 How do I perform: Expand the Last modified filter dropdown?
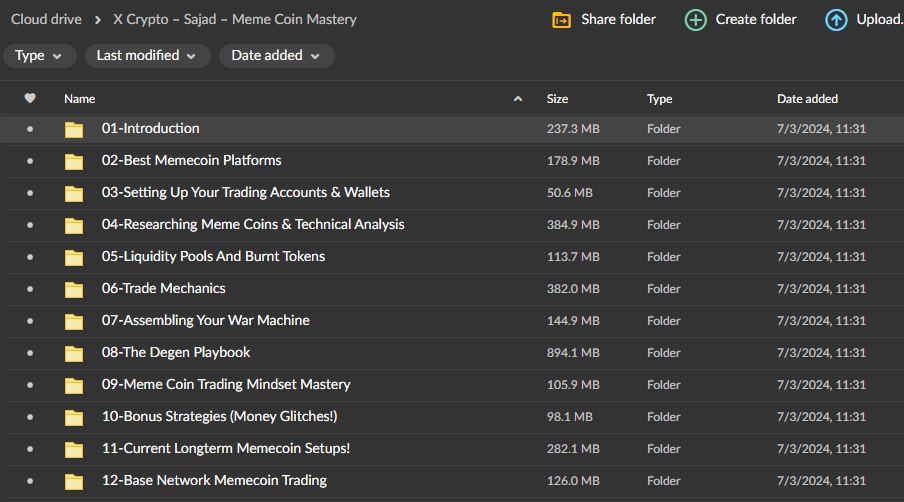pyautogui.click(x=146, y=56)
